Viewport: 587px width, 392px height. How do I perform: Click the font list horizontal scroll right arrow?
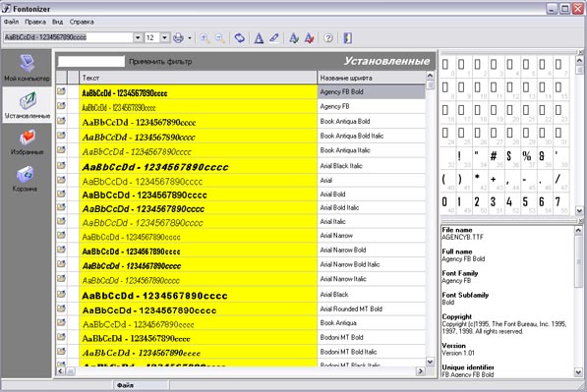[421, 371]
